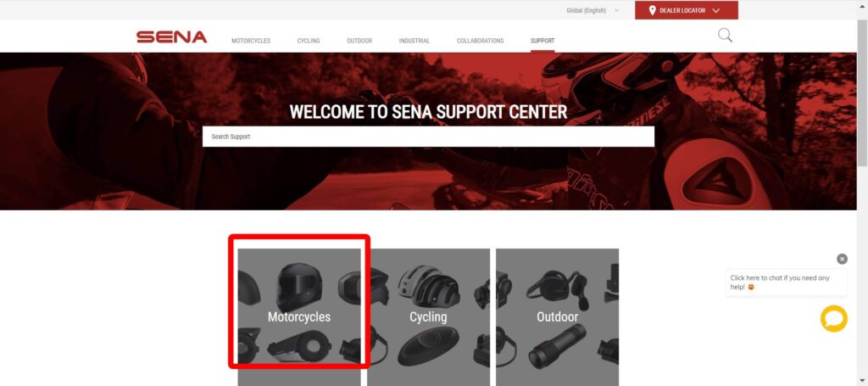This screenshot has height=386, width=868.
Task: Open the Motorcycles menu in navigation
Action: point(251,41)
